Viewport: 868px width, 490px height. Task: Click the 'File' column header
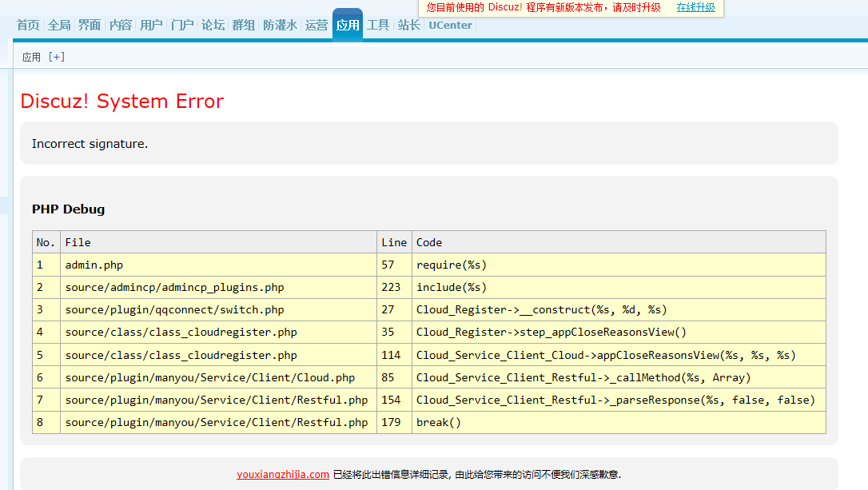pos(218,242)
